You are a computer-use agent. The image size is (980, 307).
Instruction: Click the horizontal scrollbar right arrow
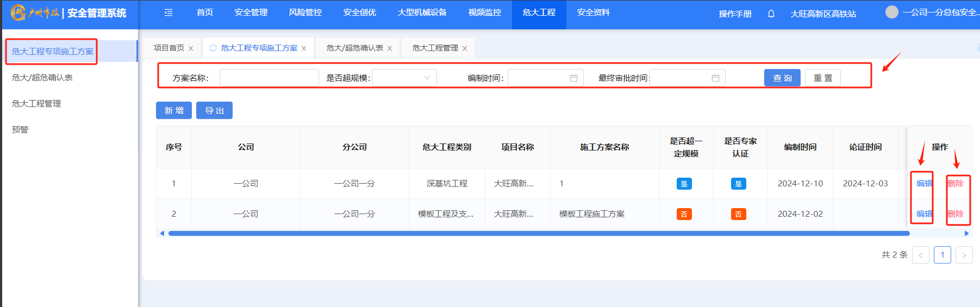tap(966, 233)
